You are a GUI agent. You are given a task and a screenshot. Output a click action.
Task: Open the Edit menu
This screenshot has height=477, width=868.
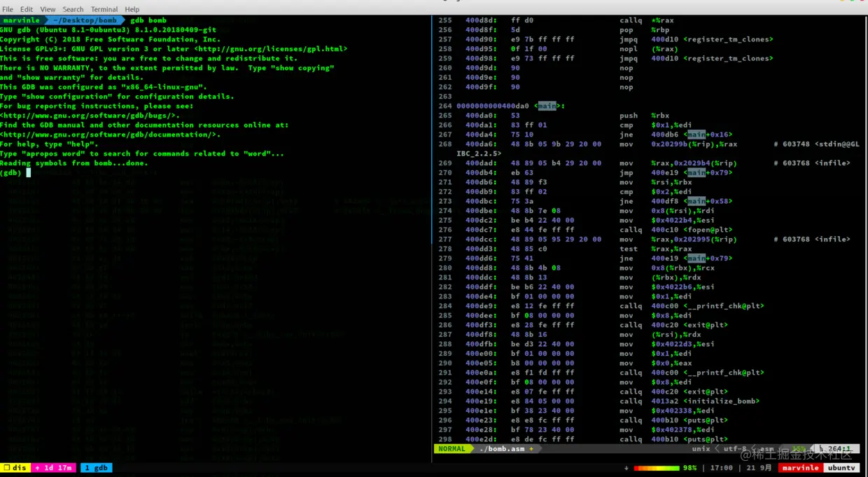click(x=27, y=9)
